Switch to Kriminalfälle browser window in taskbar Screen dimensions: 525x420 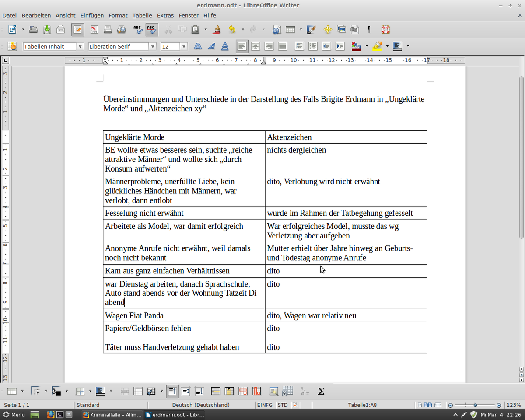112,414
